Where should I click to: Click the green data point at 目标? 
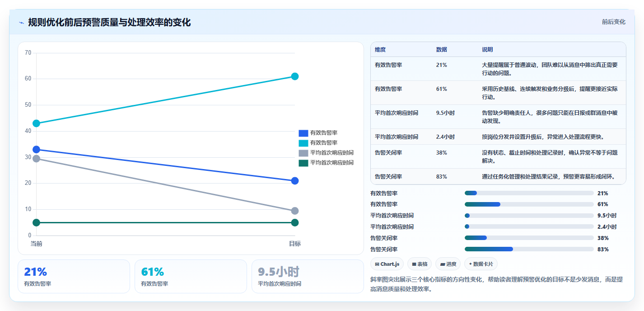click(x=295, y=222)
